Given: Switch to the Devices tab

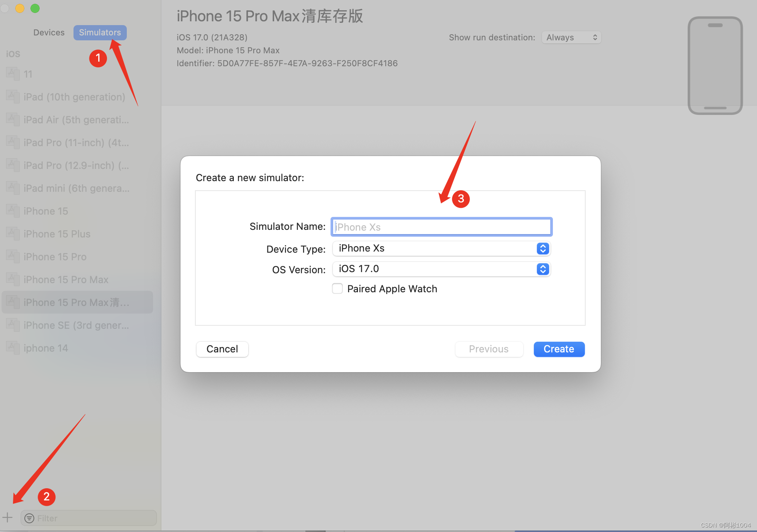Looking at the screenshot, I should point(49,32).
